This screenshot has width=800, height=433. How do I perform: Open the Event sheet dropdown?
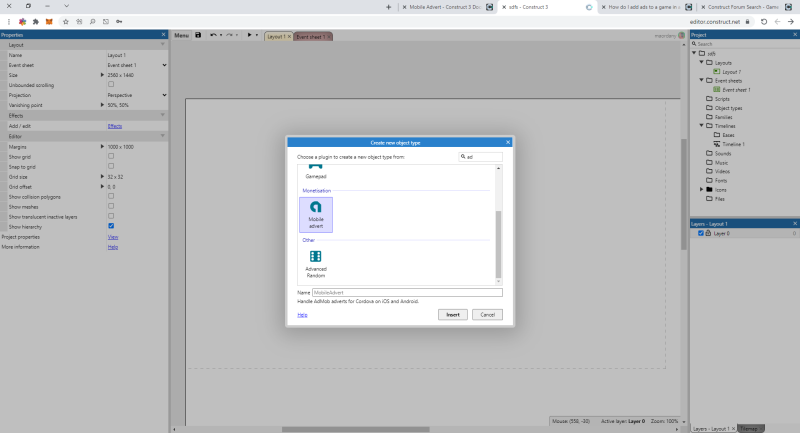click(137, 65)
